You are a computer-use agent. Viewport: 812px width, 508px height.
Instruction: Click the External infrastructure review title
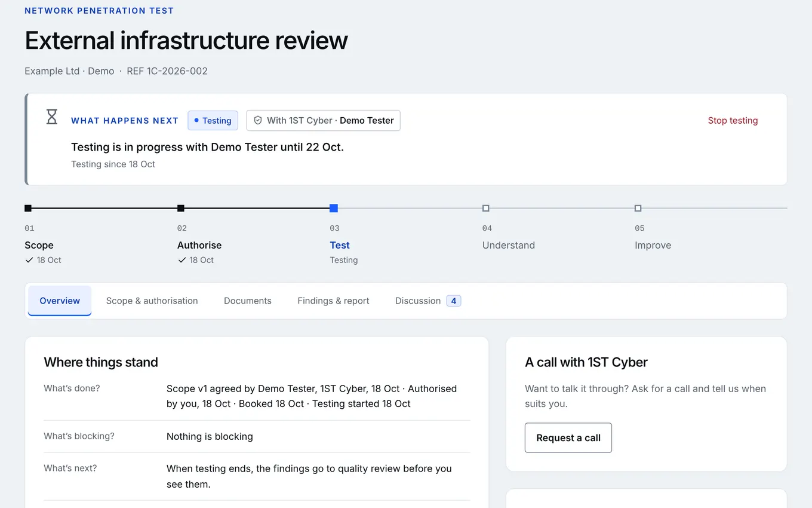[x=186, y=40]
